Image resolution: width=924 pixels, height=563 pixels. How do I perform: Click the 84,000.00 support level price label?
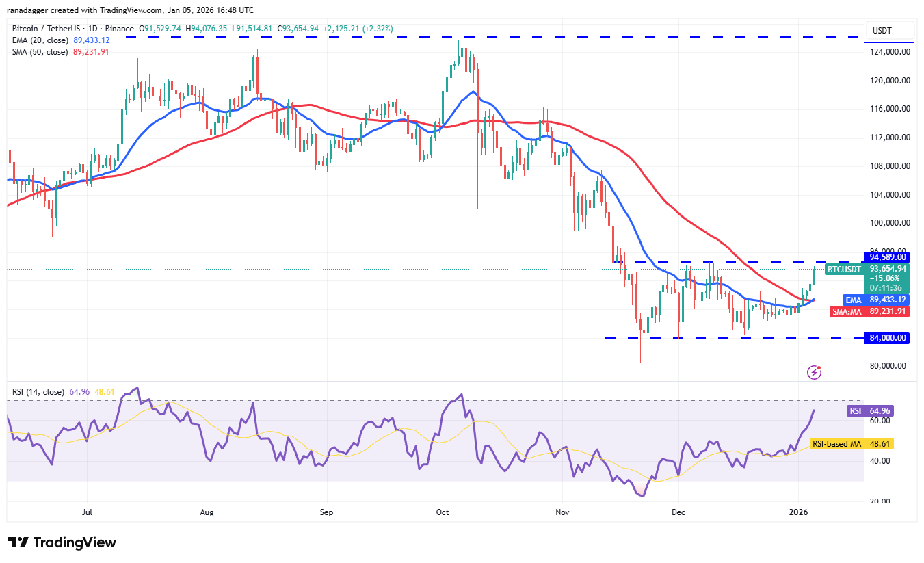tap(887, 337)
